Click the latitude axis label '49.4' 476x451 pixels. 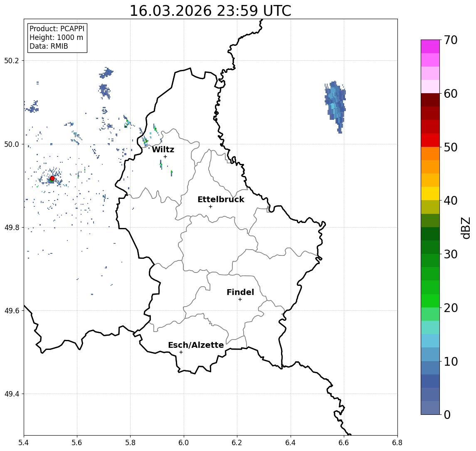pyautogui.click(x=11, y=394)
